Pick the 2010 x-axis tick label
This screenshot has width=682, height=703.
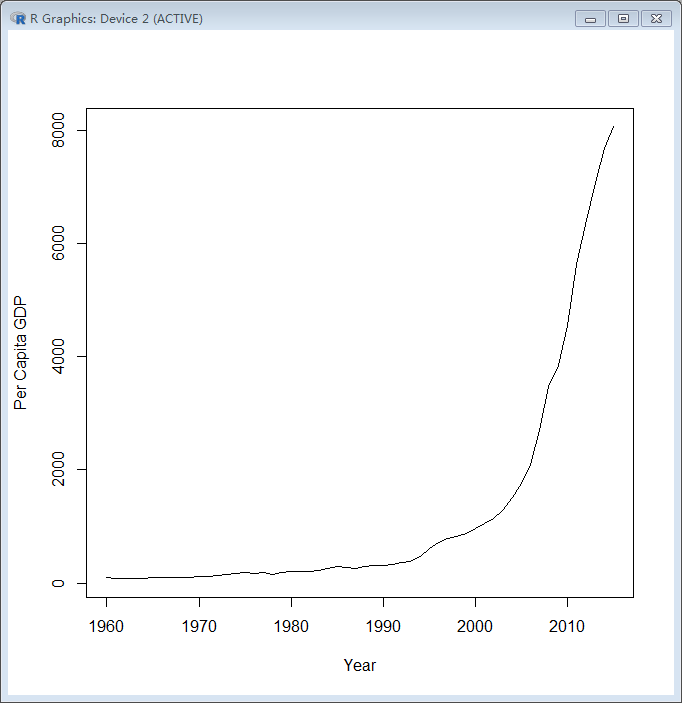pyautogui.click(x=567, y=627)
